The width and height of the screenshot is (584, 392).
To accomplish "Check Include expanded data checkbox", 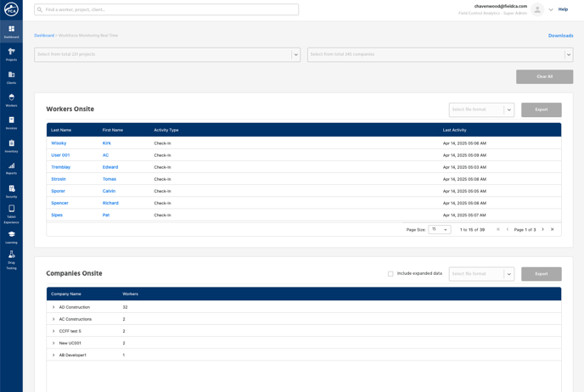I will (390, 273).
